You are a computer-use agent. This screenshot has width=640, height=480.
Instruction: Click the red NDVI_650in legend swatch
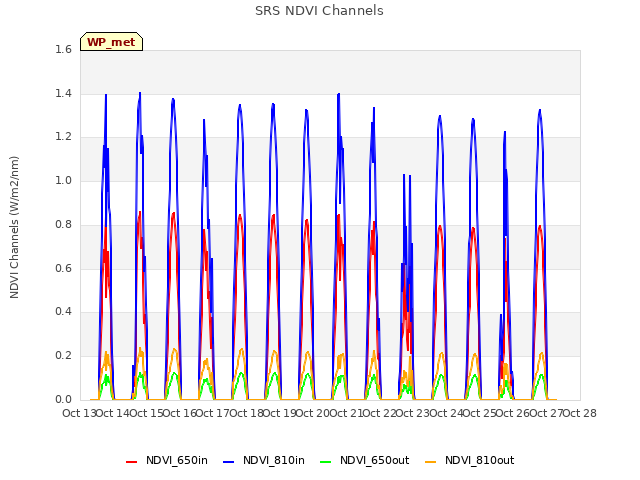coord(131,462)
